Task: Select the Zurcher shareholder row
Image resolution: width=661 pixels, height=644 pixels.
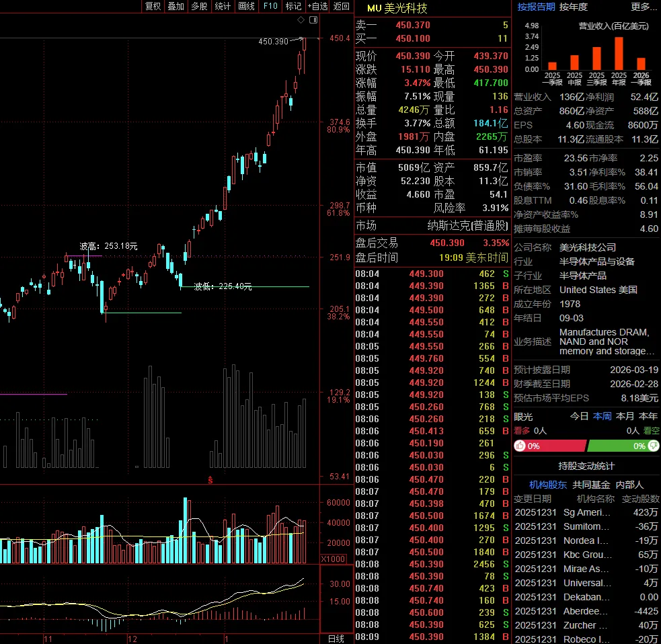Action: pyautogui.click(x=587, y=625)
